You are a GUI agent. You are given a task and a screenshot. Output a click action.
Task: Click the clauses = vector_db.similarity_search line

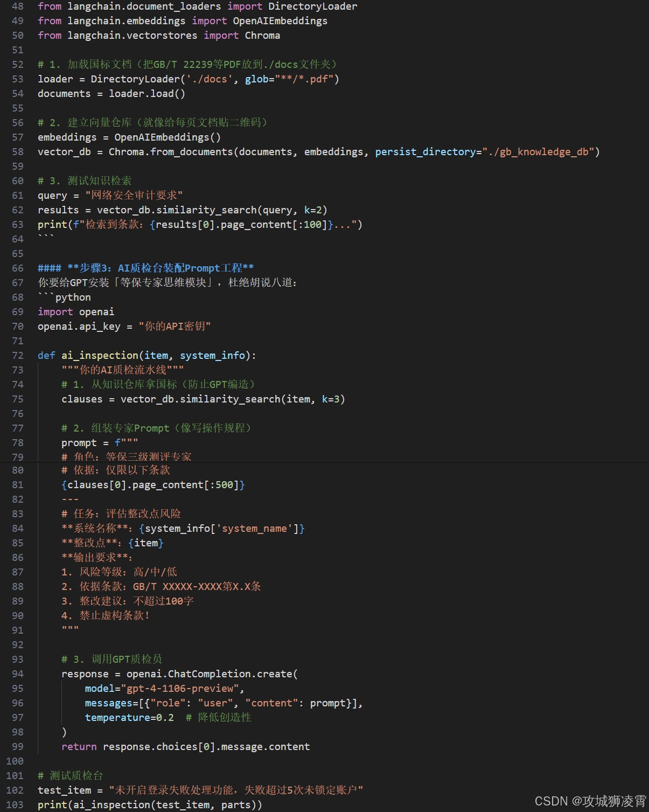203,399
